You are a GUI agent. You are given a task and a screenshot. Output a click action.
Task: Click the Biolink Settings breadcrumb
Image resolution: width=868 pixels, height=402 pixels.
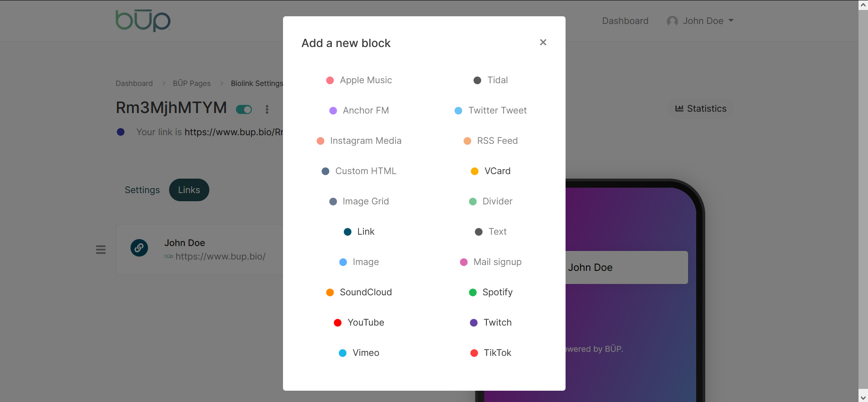tap(257, 83)
